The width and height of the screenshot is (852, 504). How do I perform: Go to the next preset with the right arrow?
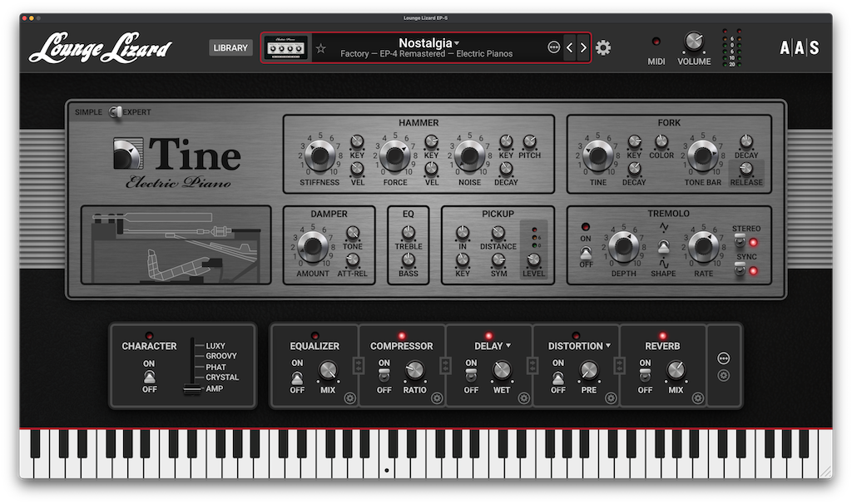pyautogui.click(x=583, y=47)
